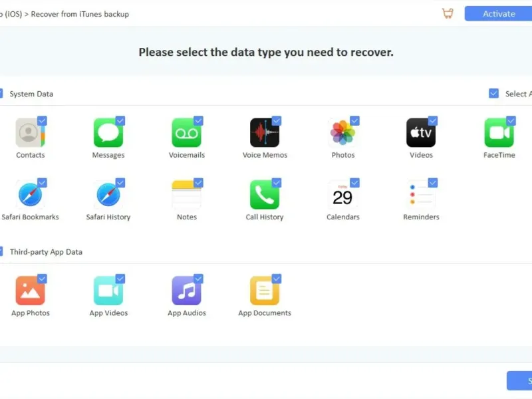The image size is (532, 399).
Task: Uncheck the Reminders checkbox
Action: point(433,183)
